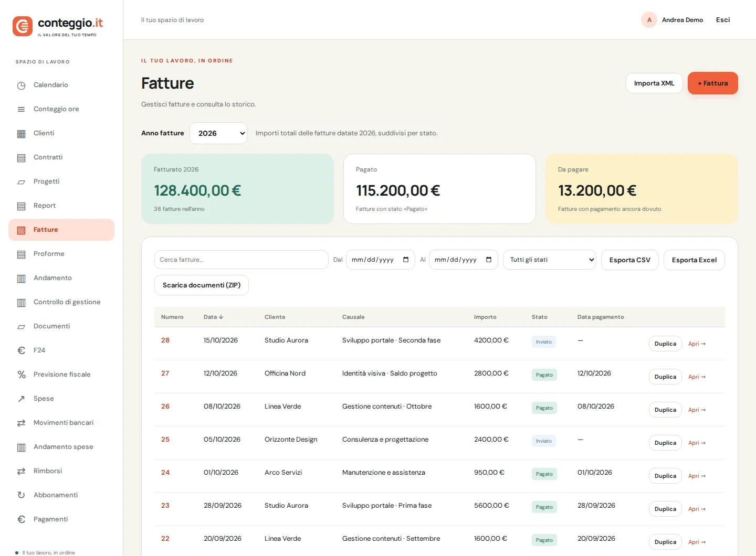Click the Movimenti bancari transfer icon
This screenshot has height=556, width=756.
click(21, 423)
